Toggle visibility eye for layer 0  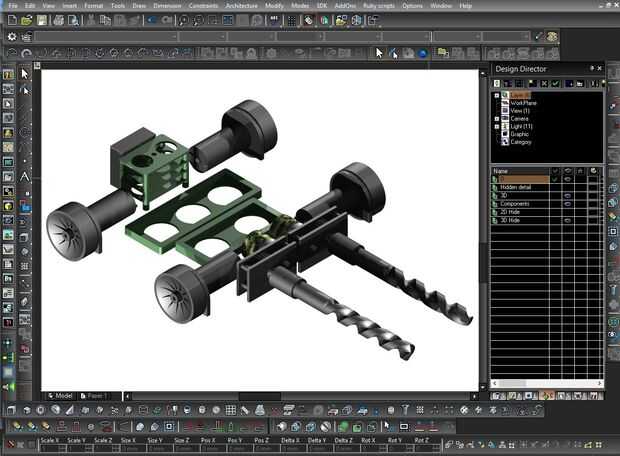point(567,179)
